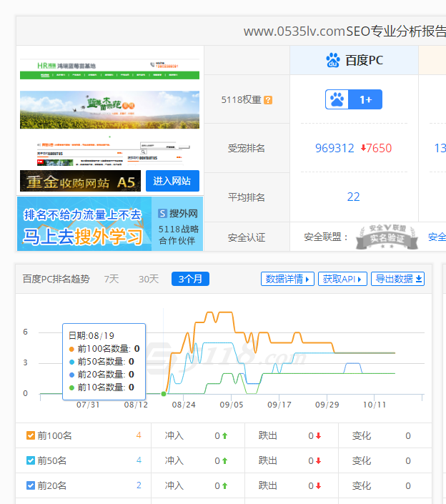Viewport: 446px width, 504px height.
Task: Click green up arrow in 前20名 冲入
Action: coord(224,486)
